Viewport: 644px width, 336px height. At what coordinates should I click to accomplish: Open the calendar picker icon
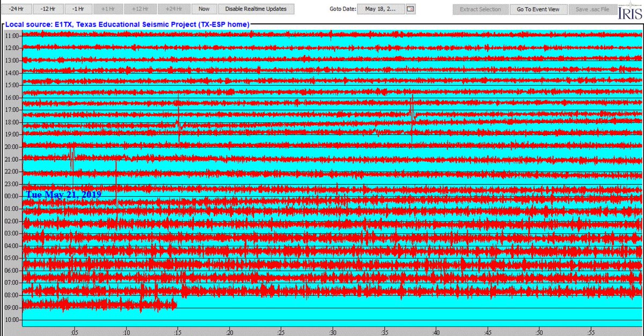click(x=411, y=9)
